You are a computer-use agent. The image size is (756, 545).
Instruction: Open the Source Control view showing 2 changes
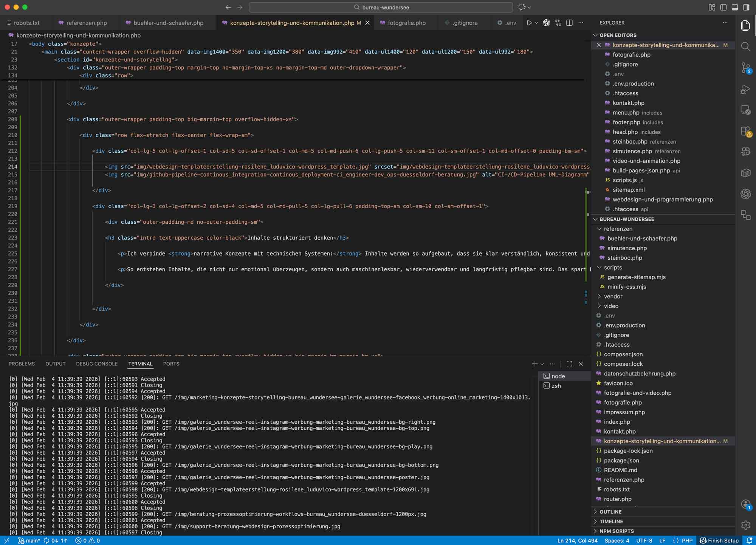[x=746, y=68]
